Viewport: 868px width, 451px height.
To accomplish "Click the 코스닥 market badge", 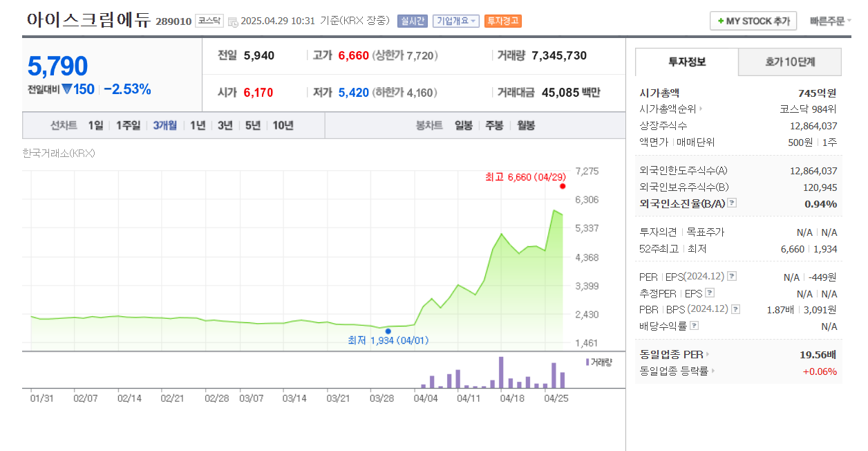I will (209, 21).
